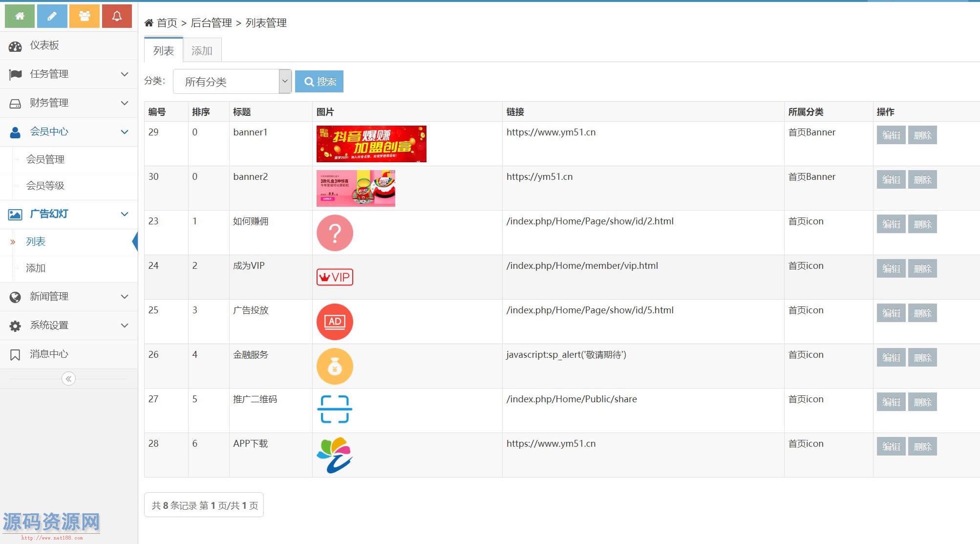980x544 pixels.
Task: Open the 仪表板 dashboard item
Action: [44, 45]
